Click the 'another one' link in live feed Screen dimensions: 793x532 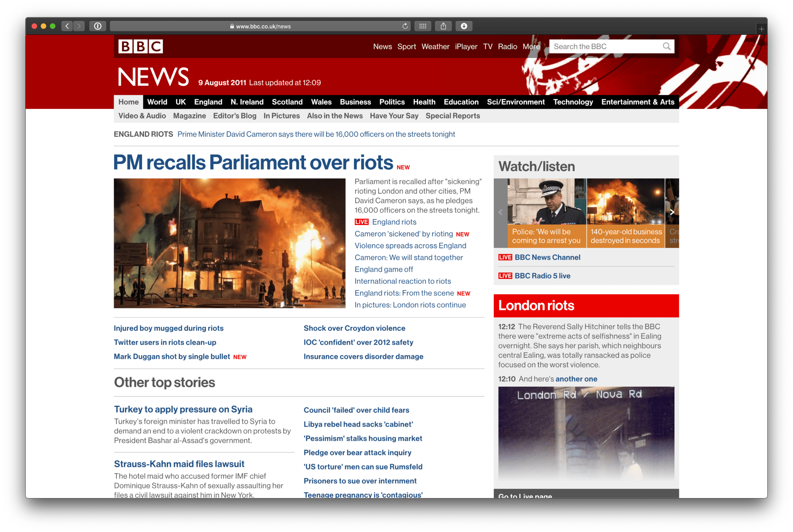[576, 379]
